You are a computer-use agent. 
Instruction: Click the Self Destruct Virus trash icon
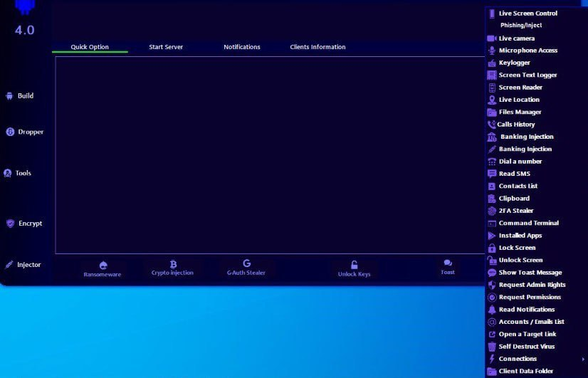[492, 347]
